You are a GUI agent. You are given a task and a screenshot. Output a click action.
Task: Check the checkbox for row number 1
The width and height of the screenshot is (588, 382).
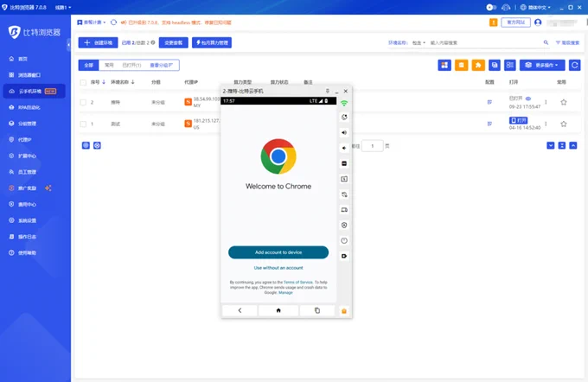point(83,124)
